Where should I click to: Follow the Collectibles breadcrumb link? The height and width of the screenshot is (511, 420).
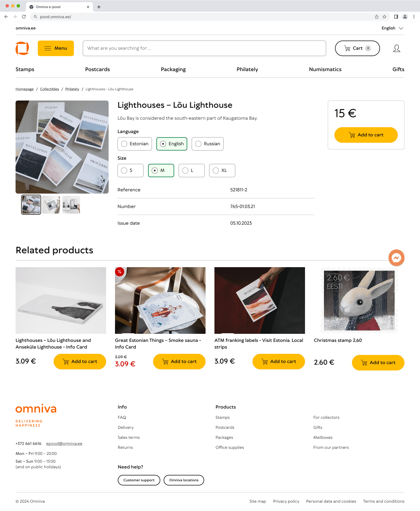pyautogui.click(x=49, y=89)
